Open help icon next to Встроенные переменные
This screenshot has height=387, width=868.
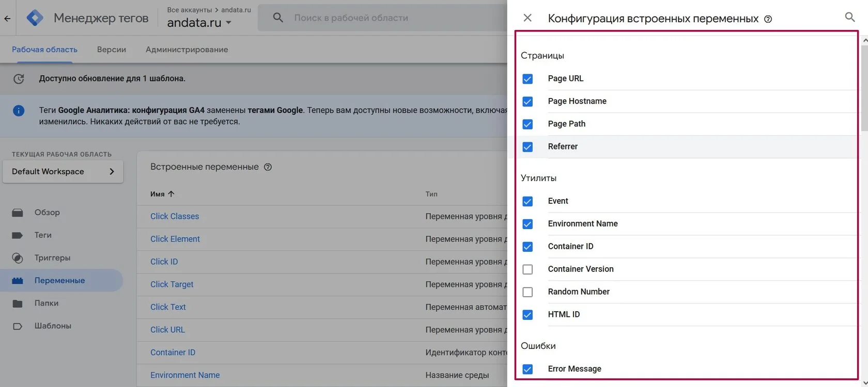[x=268, y=167]
